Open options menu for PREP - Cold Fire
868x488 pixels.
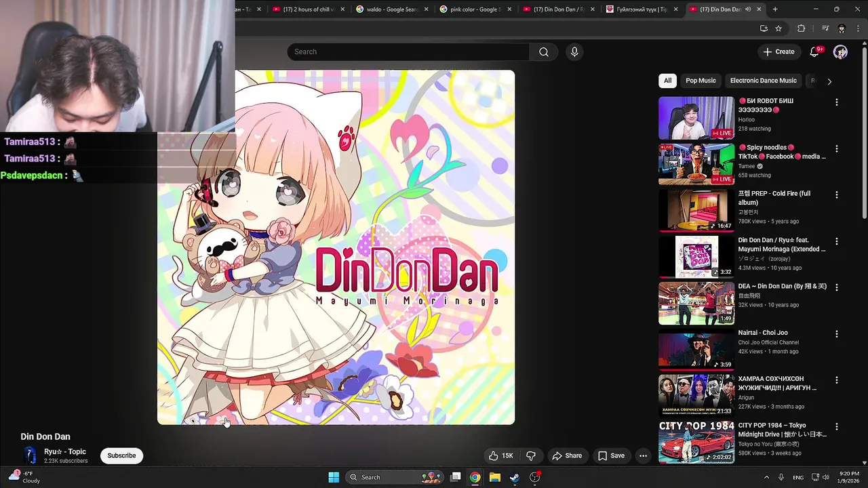coord(836,195)
